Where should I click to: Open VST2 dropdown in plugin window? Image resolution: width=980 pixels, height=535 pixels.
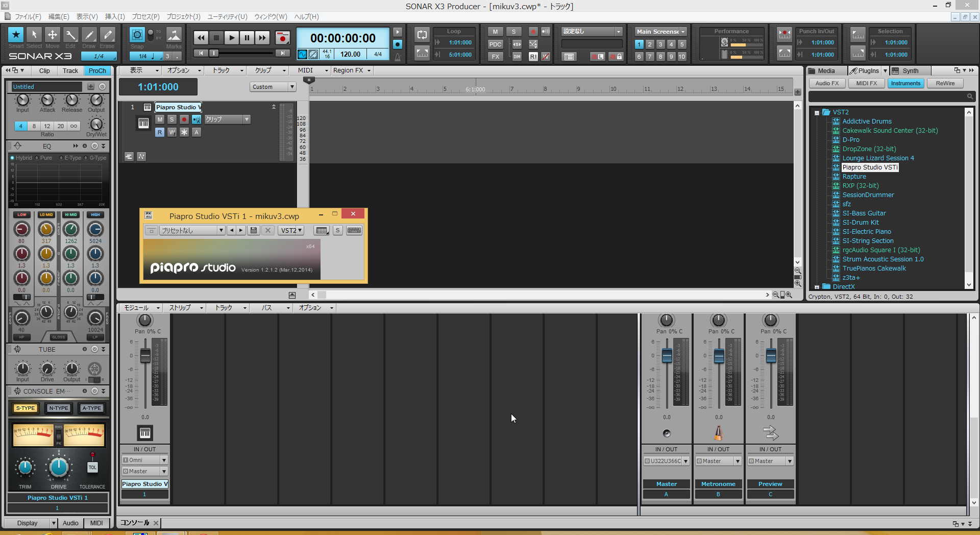click(291, 231)
